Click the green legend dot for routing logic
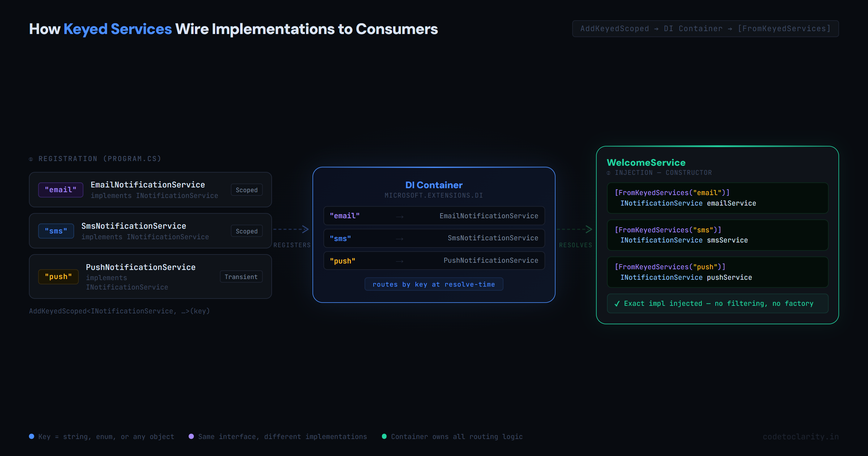Screen dimensions: 868x456 click(385, 436)
